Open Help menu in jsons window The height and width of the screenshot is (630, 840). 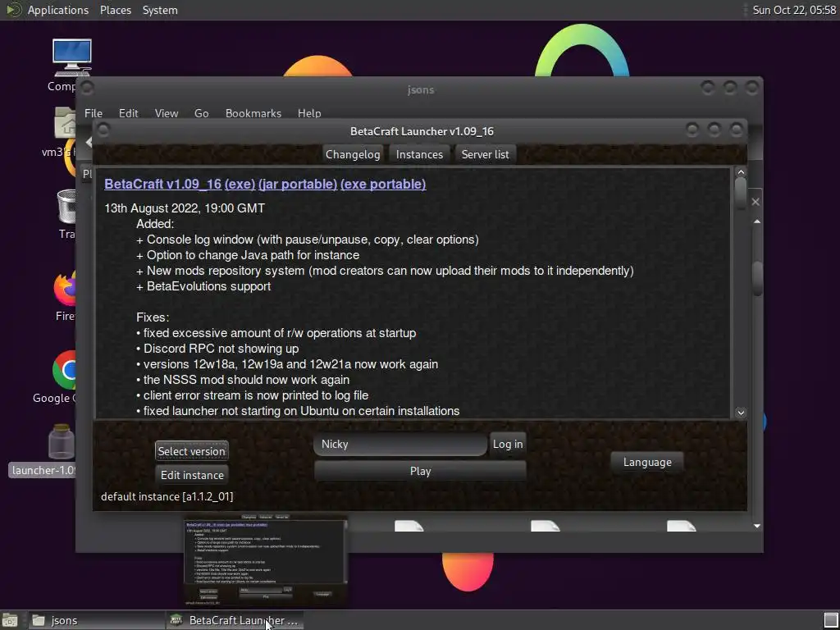click(309, 113)
